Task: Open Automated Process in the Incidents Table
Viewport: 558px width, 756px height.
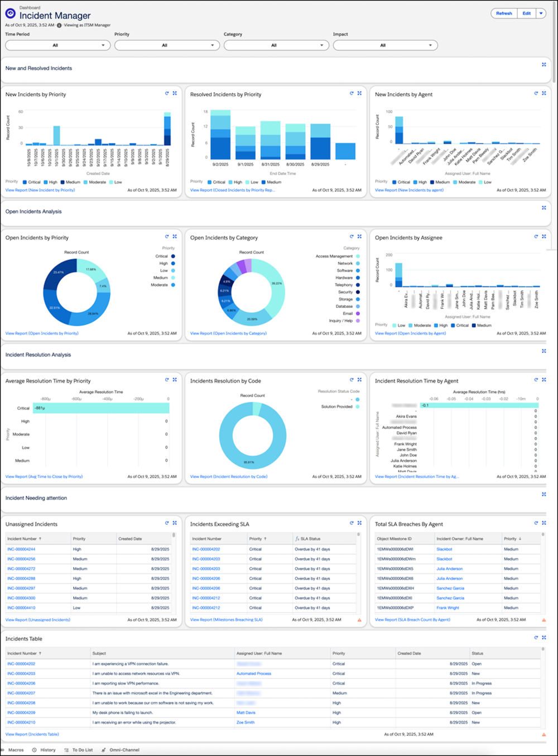Action: 254,673
